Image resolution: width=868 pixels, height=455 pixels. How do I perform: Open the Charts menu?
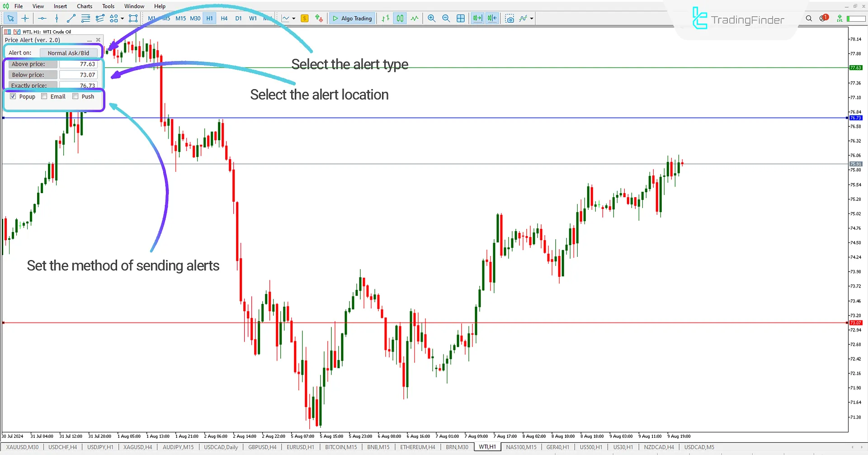coord(84,6)
